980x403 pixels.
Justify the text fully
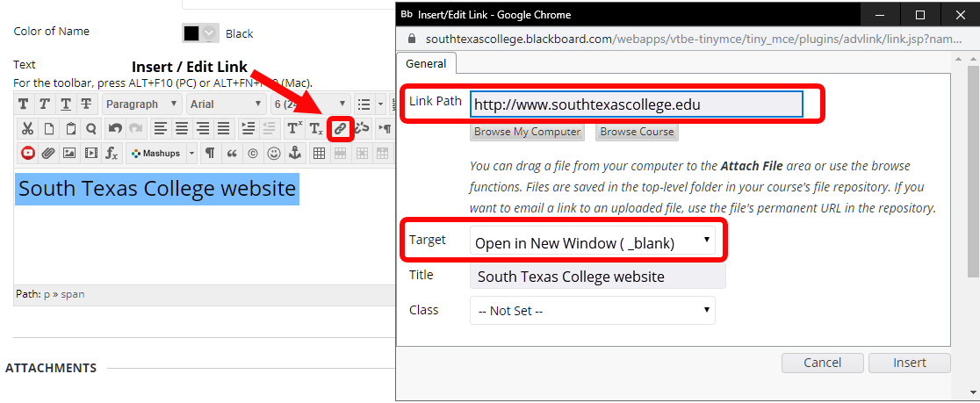pyautogui.click(x=224, y=129)
